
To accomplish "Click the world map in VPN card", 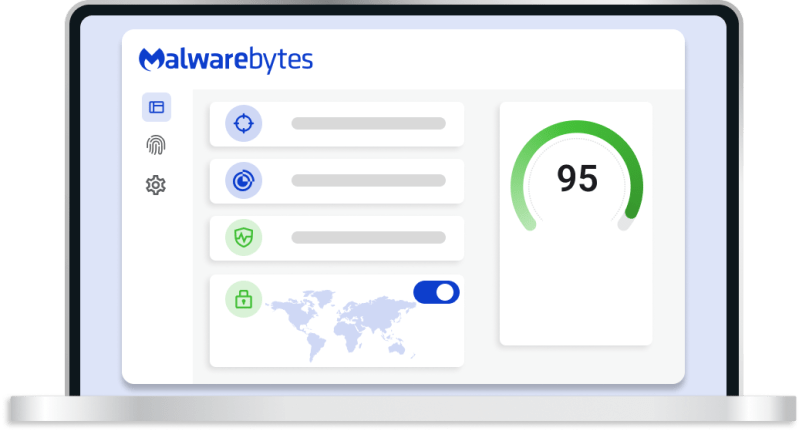I will 343,325.
